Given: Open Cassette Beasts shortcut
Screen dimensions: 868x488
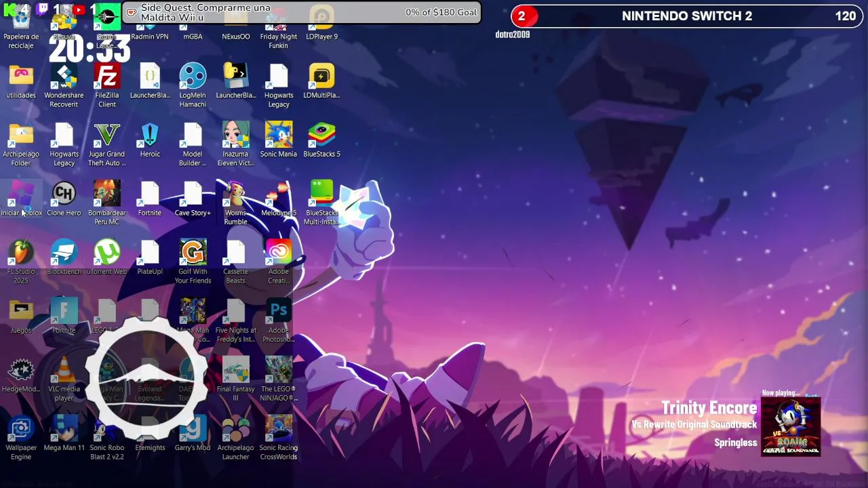Looking at the screenshot, I should [x=236, y=262].
